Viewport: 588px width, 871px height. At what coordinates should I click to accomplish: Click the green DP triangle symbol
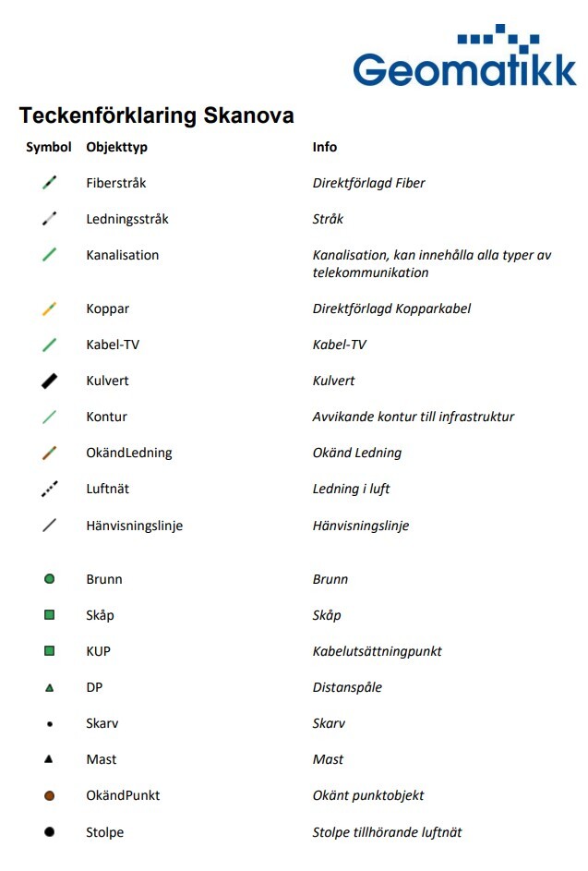point(50,688)
